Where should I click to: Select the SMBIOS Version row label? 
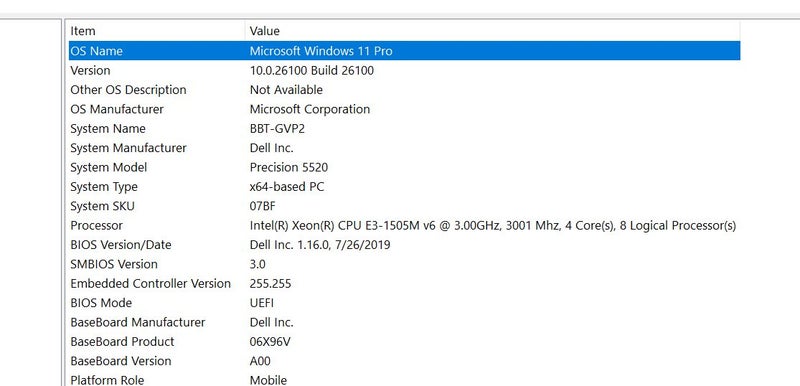114,264
